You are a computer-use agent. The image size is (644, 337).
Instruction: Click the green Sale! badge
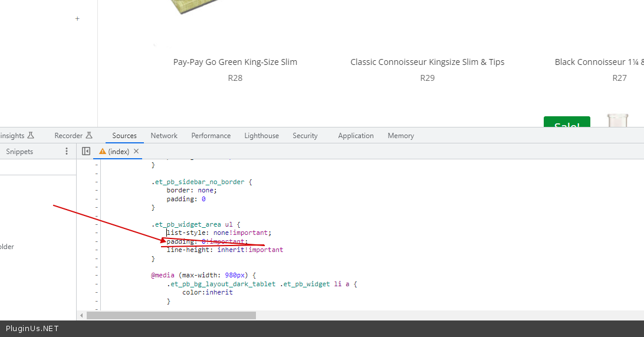point(566,123)
